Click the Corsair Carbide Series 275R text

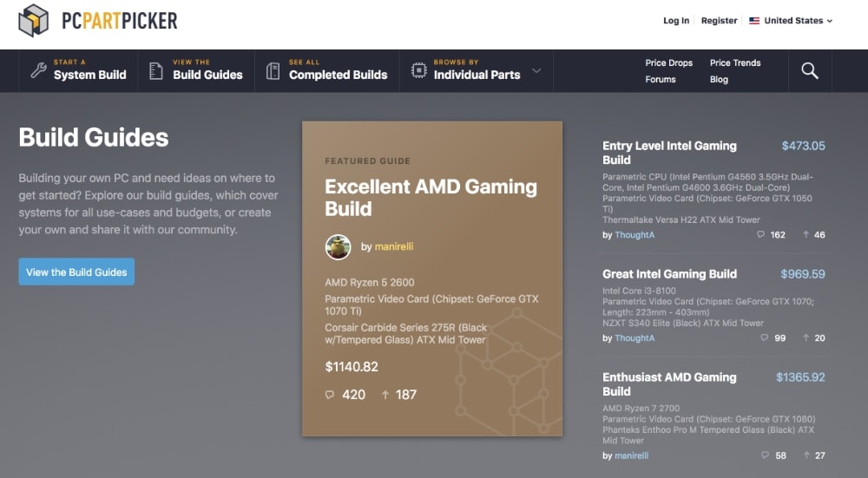point(405,333)
